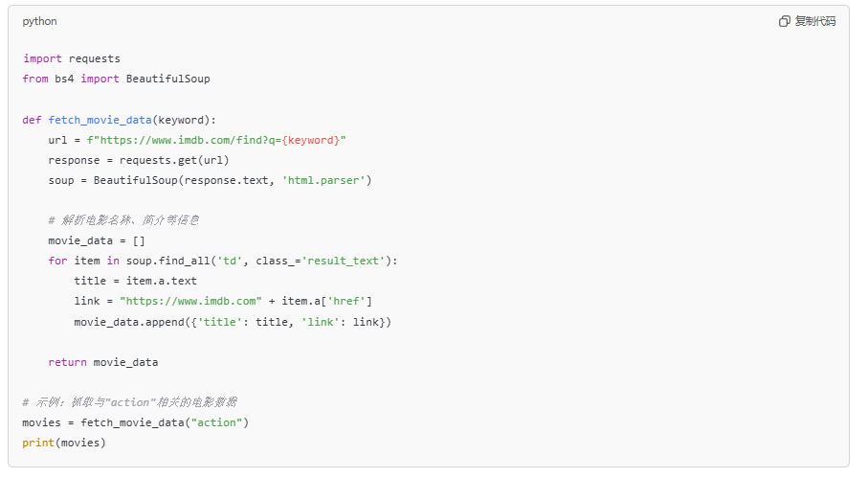Click the python language label
This screenshot has width=868, height=478.
[x=39, y=22]
